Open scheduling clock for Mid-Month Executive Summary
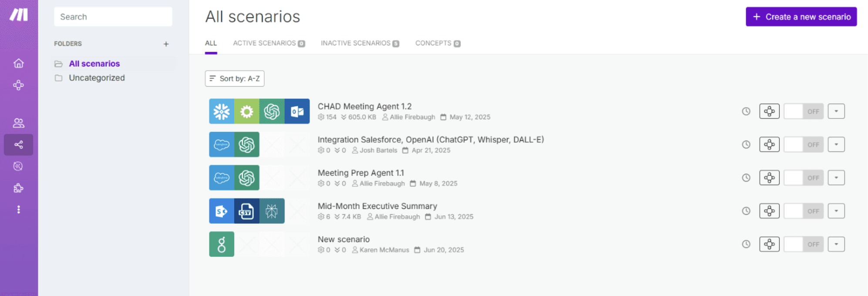Screen dimensions: 868x296 pos(746,211)
